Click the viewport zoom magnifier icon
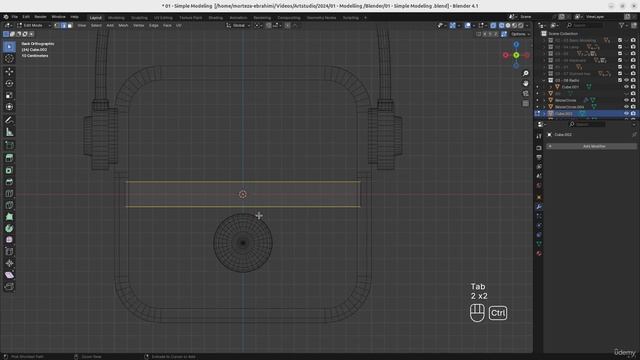The image size is (640, 360). [x=526, y=73]
